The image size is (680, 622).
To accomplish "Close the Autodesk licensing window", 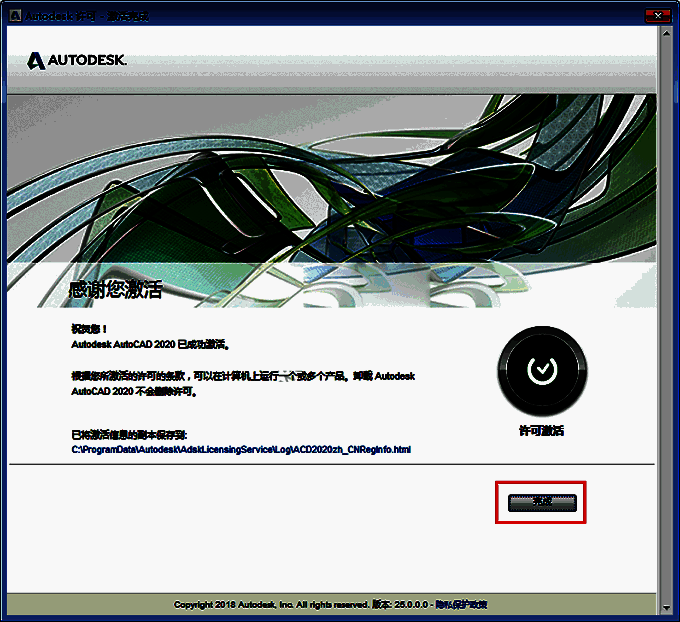I will (657, 16).
